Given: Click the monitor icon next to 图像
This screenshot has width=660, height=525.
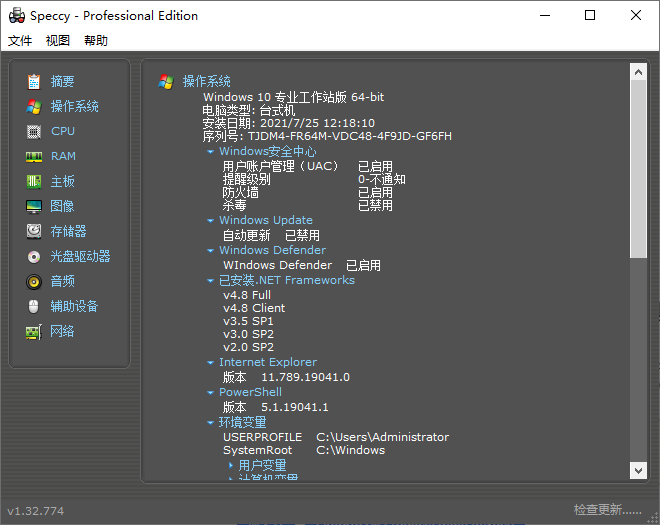Looking at the screenshot, I should click(x=34, y=207).
